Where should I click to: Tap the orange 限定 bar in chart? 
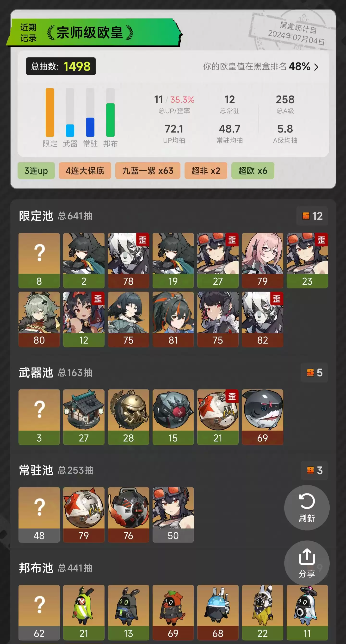[x=50, y=112]
